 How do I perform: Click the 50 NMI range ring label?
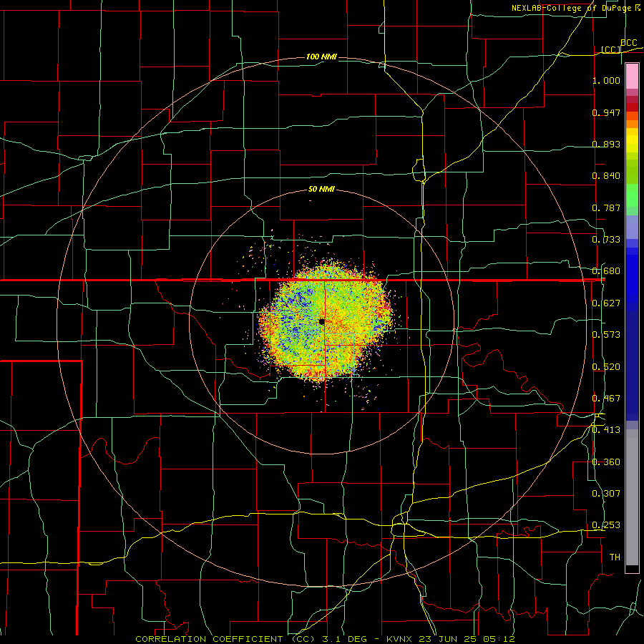tap(321, 190)
